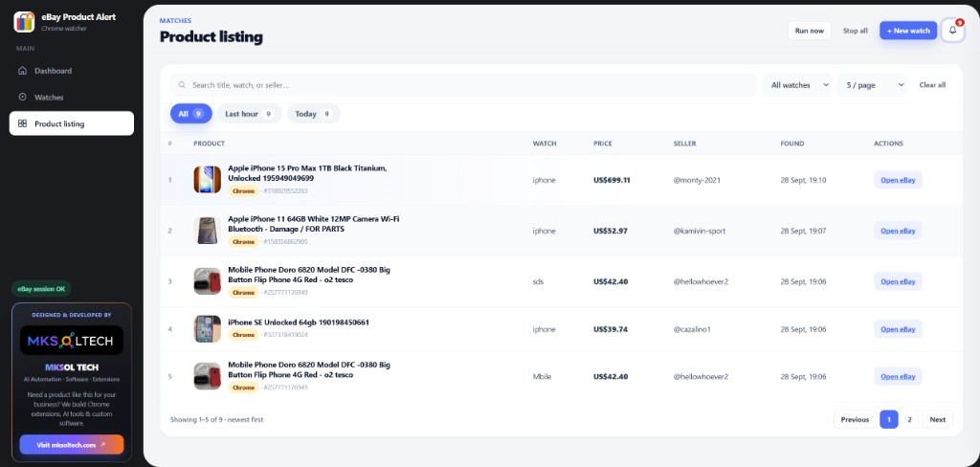Screen dimensions: 980x467
Task: Open eBay for iPhone 15 Pro Max
Action: coord(898,180)
